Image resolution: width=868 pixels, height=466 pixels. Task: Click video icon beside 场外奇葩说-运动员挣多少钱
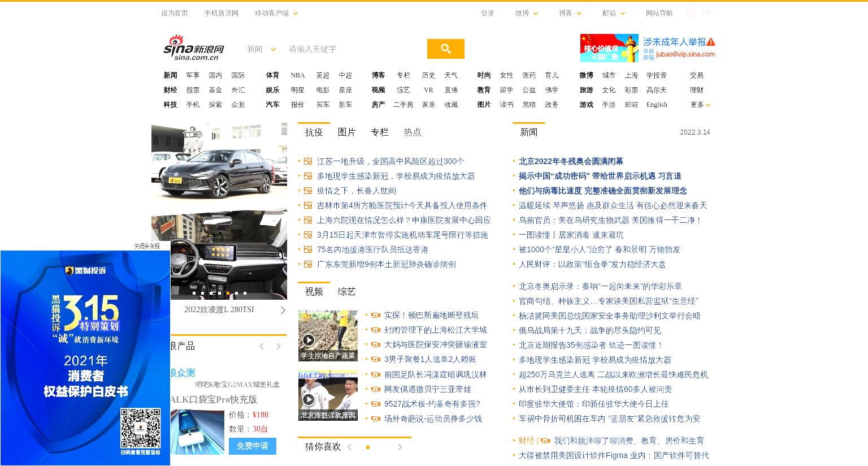(376, 418)
